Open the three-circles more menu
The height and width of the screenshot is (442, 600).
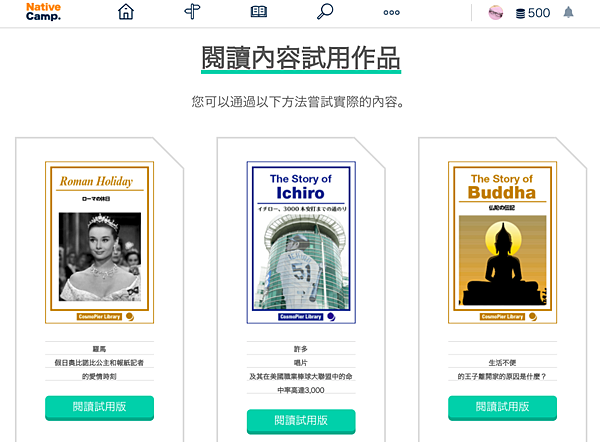pos(391,12)
